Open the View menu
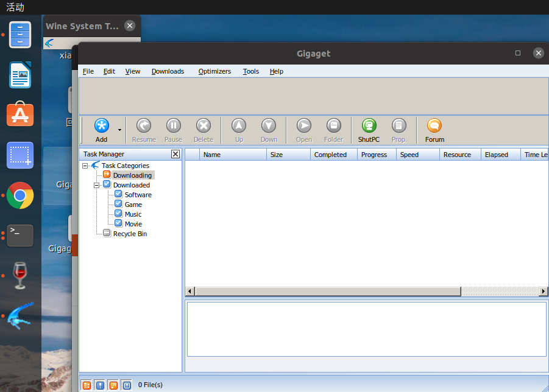549x392 pixels. [x=133, y=71]
